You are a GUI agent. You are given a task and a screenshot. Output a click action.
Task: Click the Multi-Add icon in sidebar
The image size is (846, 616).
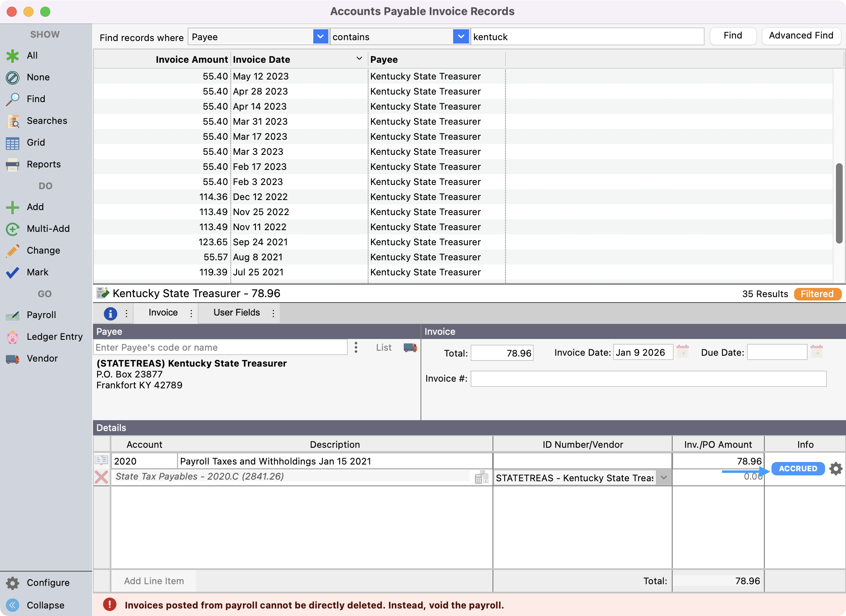(13, 229)
